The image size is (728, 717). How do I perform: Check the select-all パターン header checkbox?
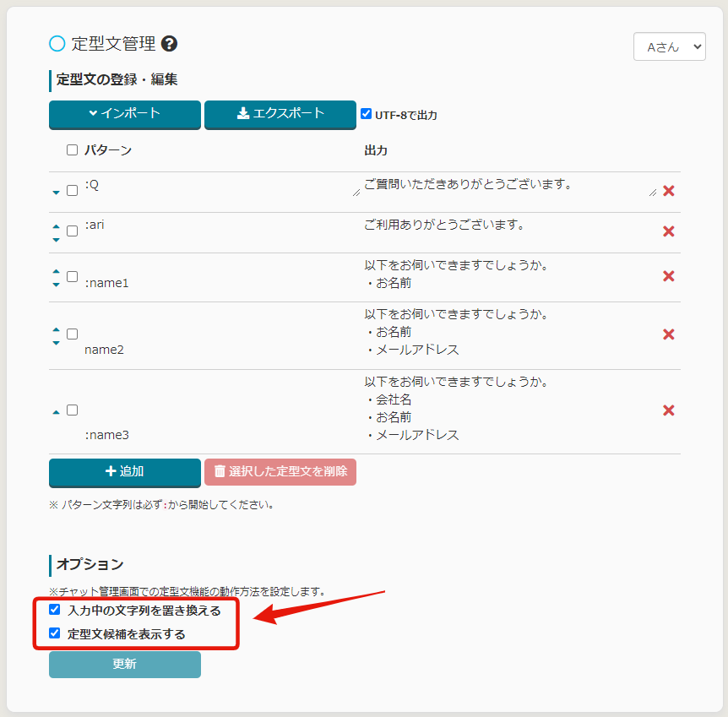(72, 150)
